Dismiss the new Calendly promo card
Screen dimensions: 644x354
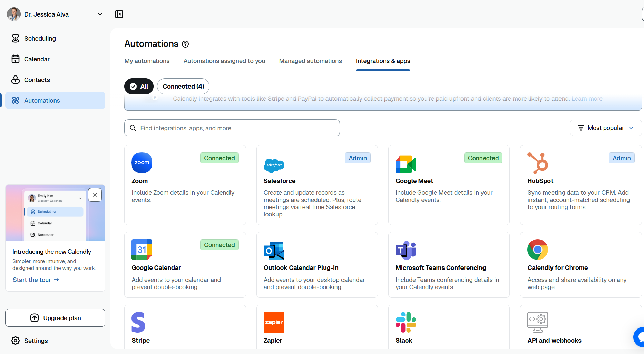[x=95, y=195]
